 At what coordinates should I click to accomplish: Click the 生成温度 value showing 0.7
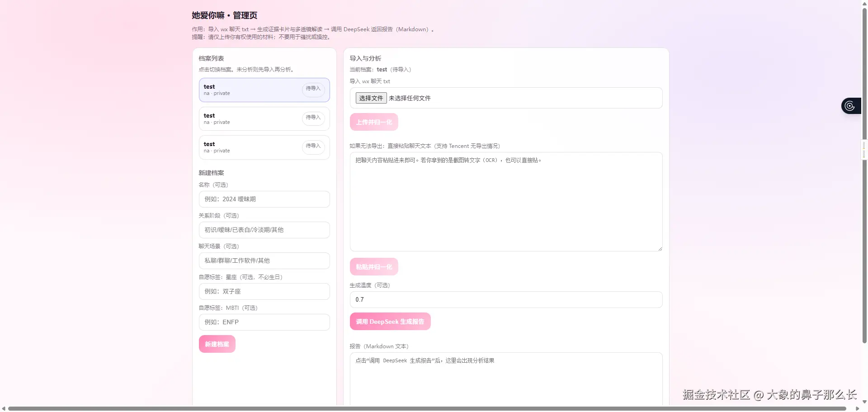point(505,299)
